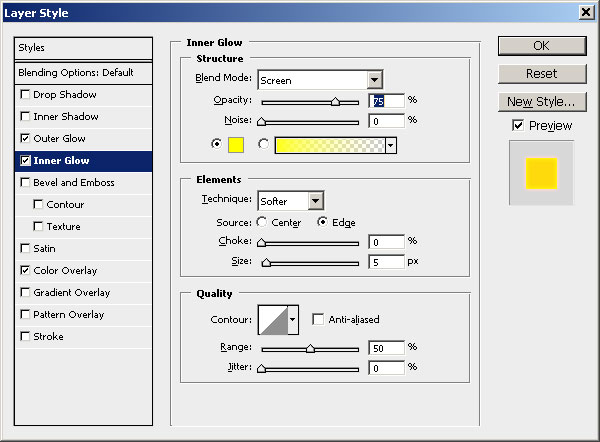Open the Styles panel entry
Screen dimensions: 600x442
[83, 48]
